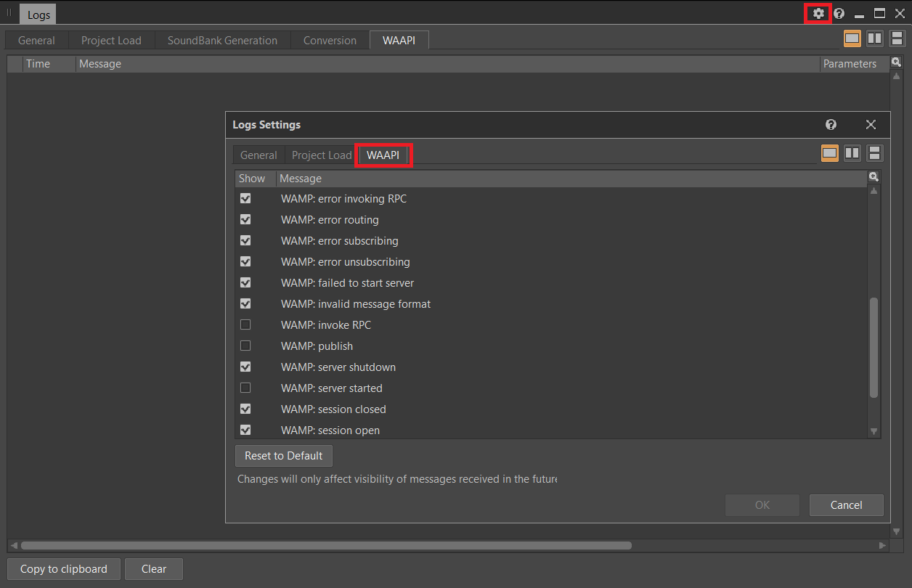Switch Logs panel to stacked split layout
Screen dimensions: 912x588
click(x=897, y=38)
